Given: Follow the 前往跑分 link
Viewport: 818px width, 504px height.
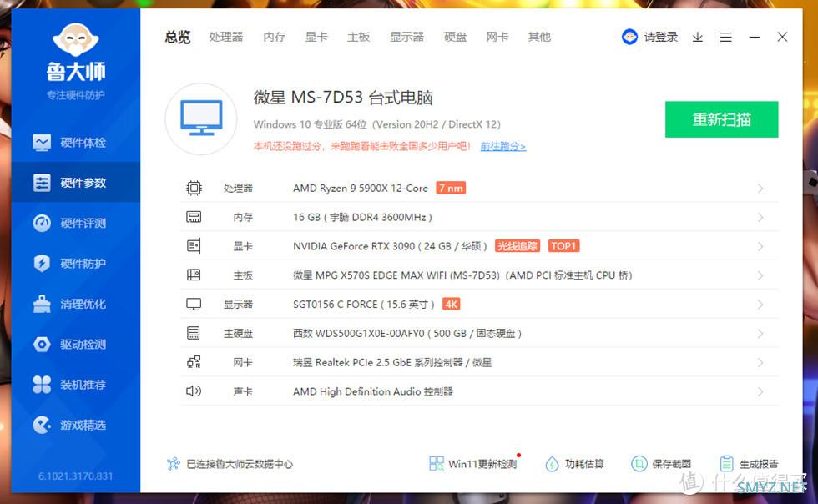Looking at the screenshot, I should point(502,147).
